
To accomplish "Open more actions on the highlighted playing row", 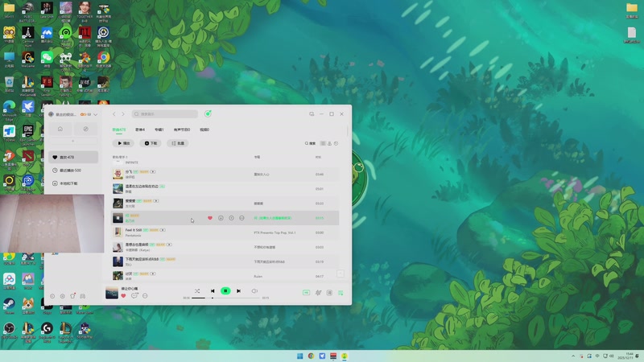I will pyautogui.click(x=242, y=218).
